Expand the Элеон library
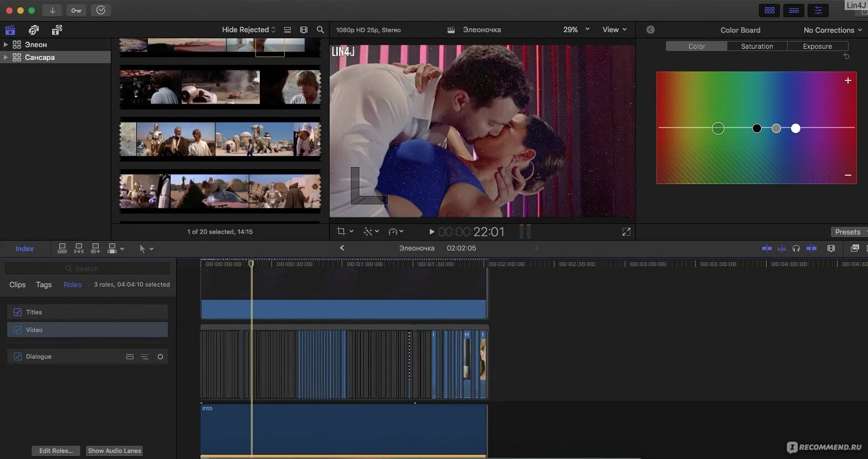Image resolution: width=868 pixels, height=459 pixels. (6, 44)
